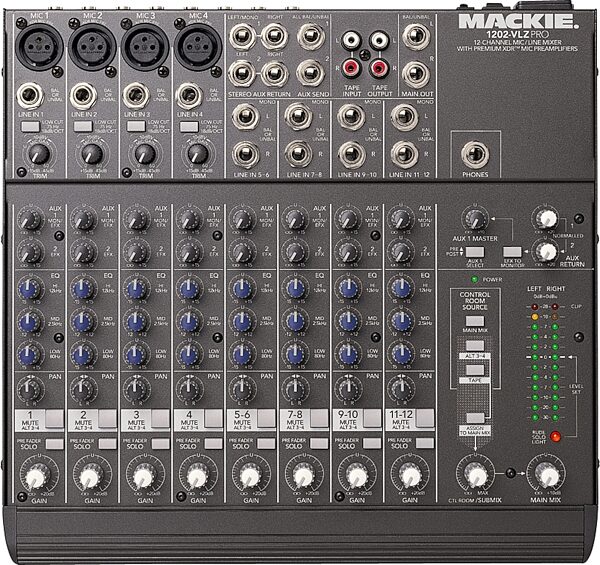Image resolution: width=600 pixels, height=565 pixels.
Task: Click the 0 dB LEVEL SET meter LEDs
Action: pos(545,357)
